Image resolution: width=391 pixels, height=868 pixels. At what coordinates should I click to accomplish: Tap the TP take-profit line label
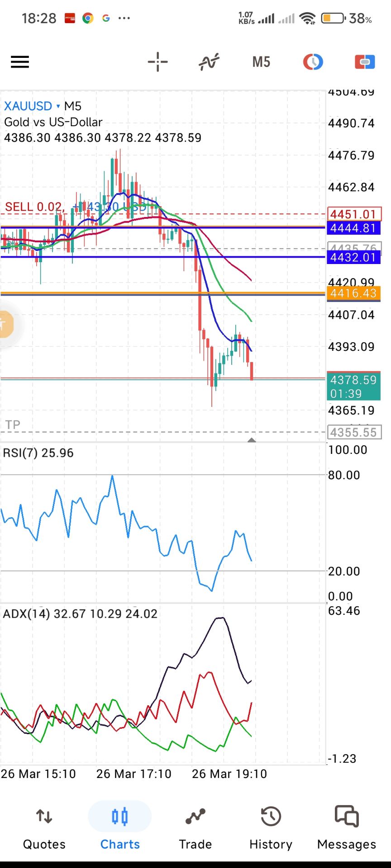coord(13,425)
